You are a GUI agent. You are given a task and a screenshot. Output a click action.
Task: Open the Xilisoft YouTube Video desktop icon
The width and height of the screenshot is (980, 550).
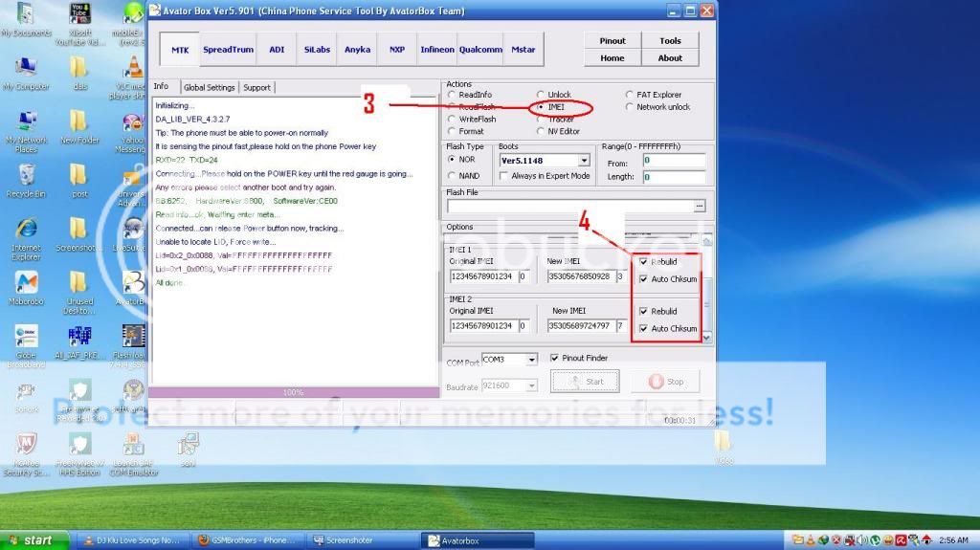pyautogui.click(x=80, y=24)
